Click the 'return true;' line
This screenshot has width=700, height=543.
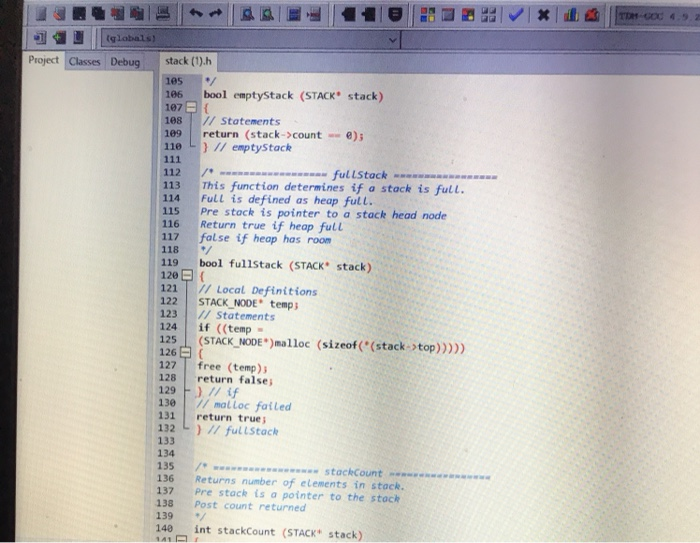point(231,418)
